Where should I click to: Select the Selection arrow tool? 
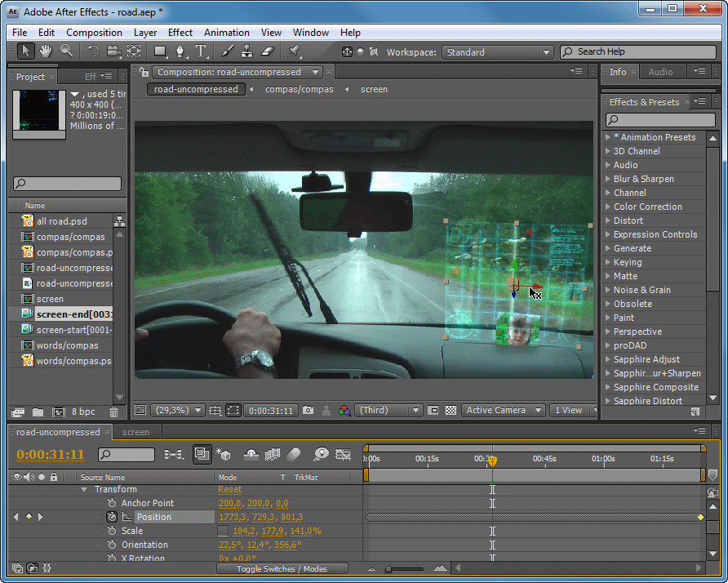[x=25, y=51]
